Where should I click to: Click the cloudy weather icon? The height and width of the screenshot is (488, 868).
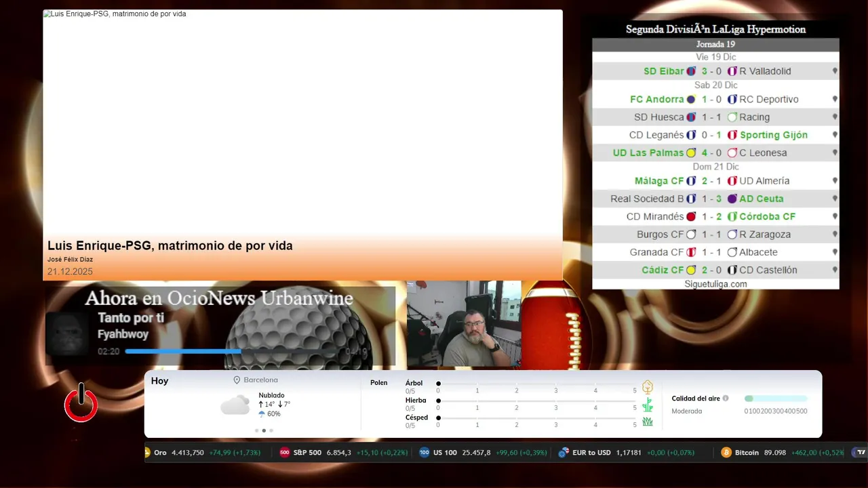coord(235,405)
